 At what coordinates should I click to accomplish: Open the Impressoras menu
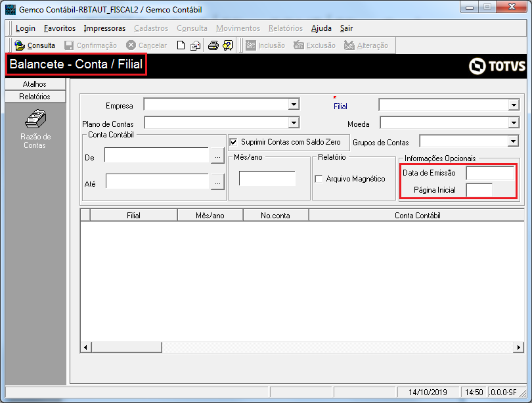(104, 28)
